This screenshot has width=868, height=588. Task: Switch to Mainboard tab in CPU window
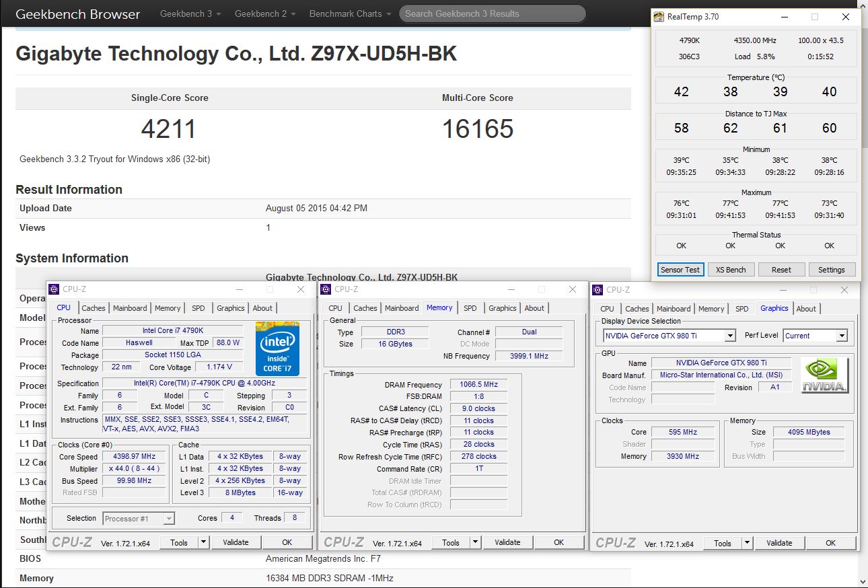tap(130, 308)
